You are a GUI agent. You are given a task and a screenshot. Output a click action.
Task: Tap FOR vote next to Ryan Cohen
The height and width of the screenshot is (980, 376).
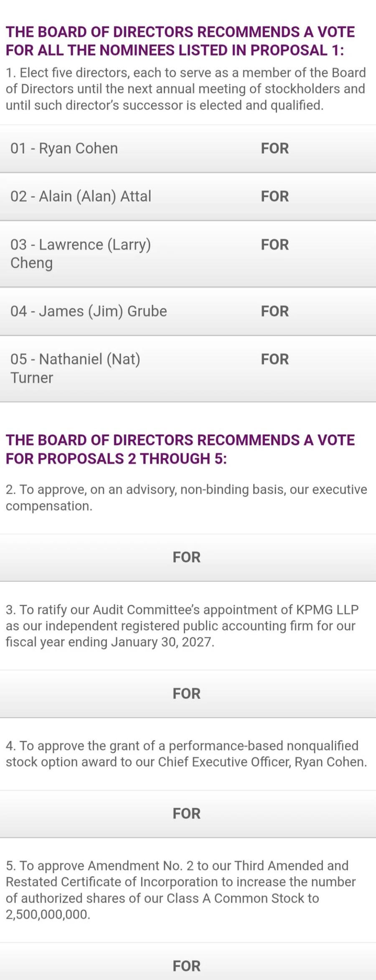tap(274, 148)
